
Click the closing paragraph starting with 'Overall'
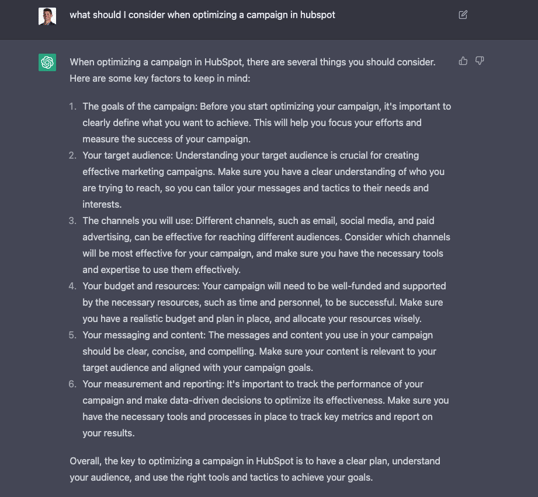coord(255,469)
